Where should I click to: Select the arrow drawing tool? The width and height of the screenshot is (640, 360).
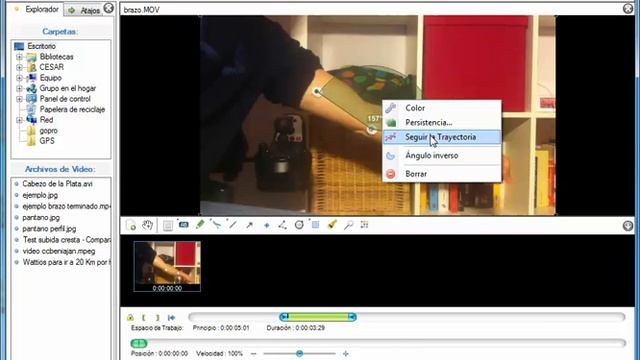coord(249,225)
